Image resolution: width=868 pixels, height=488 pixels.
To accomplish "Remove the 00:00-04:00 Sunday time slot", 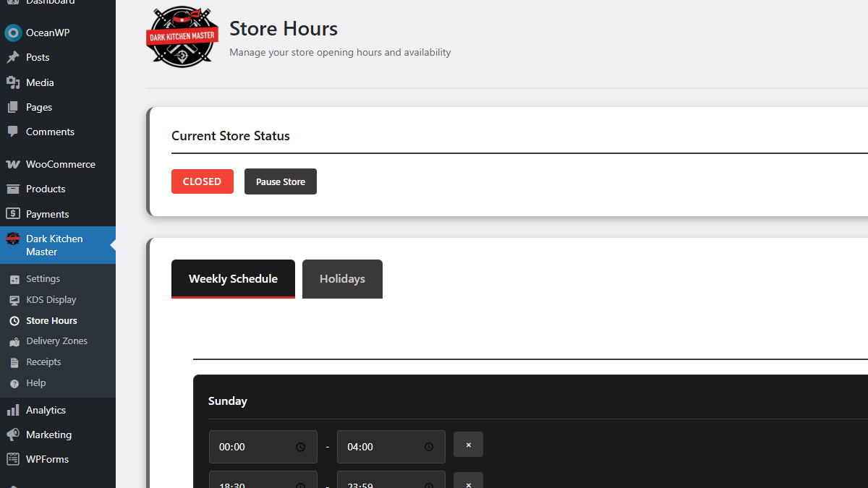I will coord(468,445).
